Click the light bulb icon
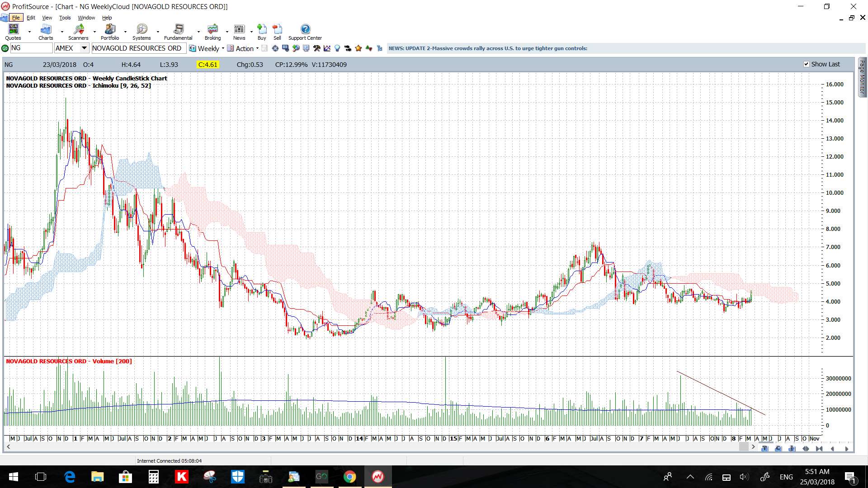The width and height of the screenshot is (868, 488). pos(337,48)
